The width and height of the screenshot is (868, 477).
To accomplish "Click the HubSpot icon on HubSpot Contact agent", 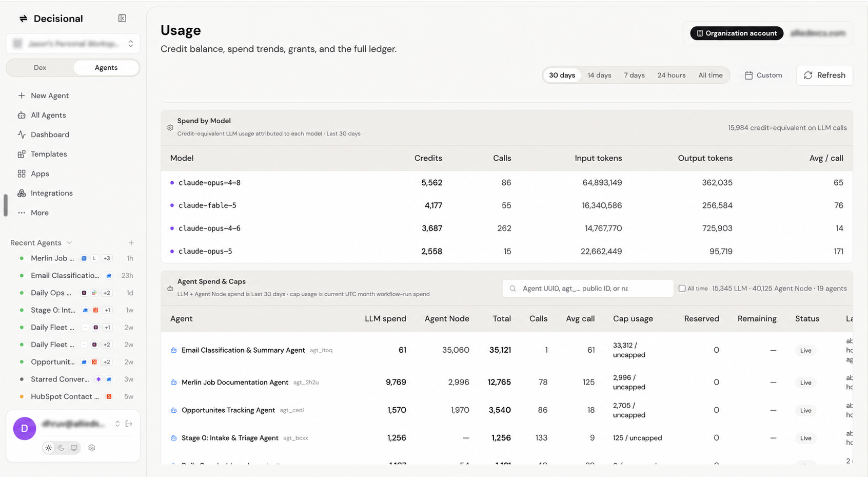I will pos(109,396).
